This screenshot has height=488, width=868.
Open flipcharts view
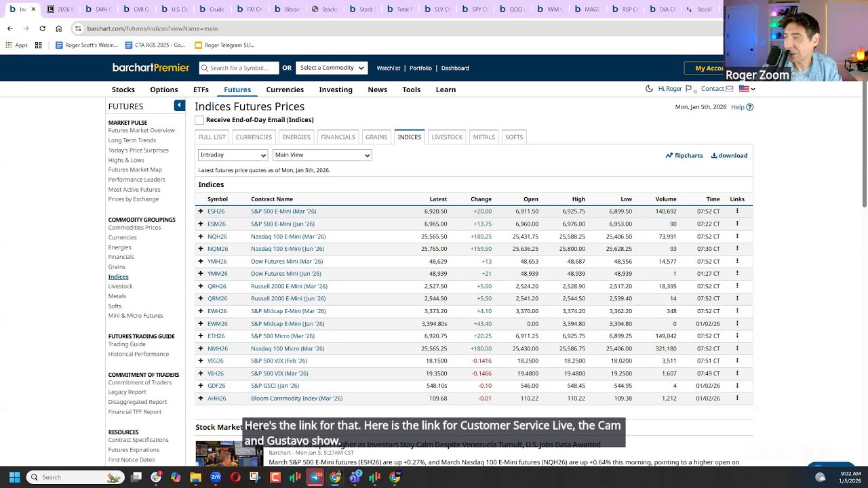(x=684, y=155)
